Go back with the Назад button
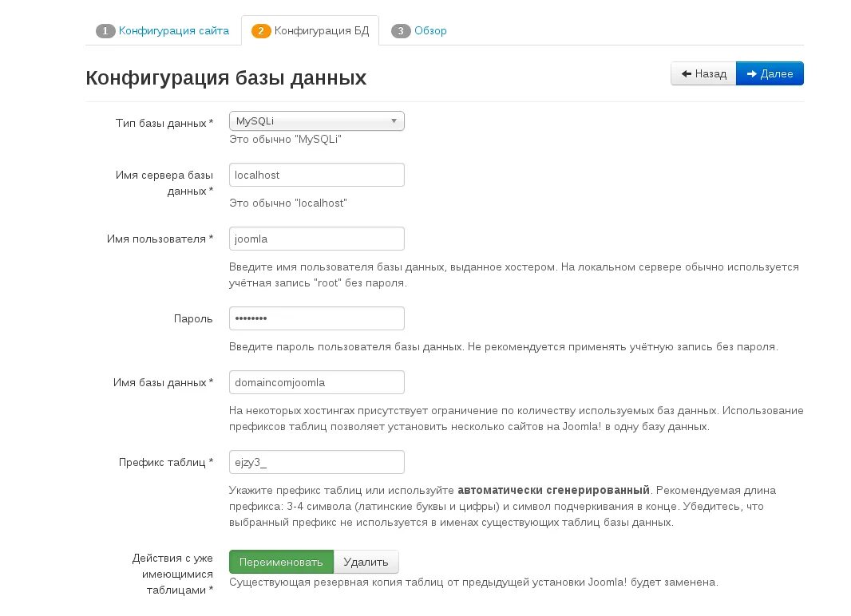The image size is (851, 616). (703, 73)
